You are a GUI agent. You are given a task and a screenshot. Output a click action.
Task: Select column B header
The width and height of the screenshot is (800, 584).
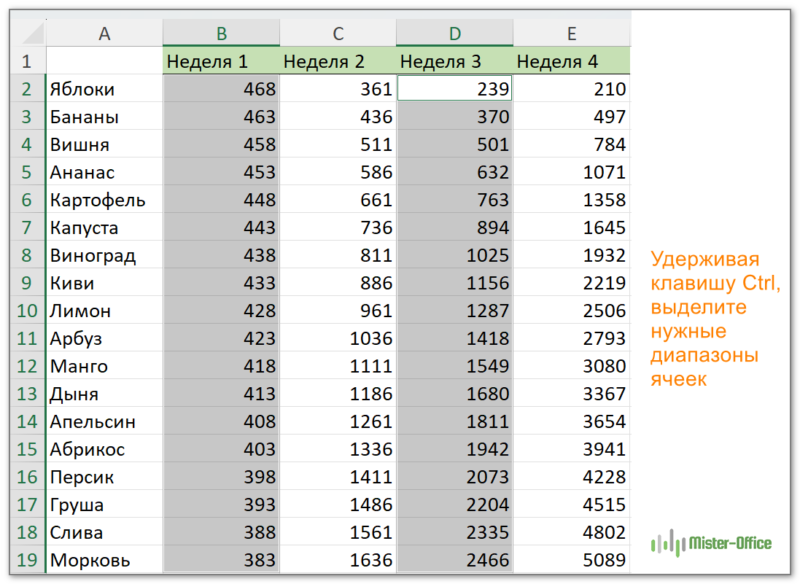point(221,34)
